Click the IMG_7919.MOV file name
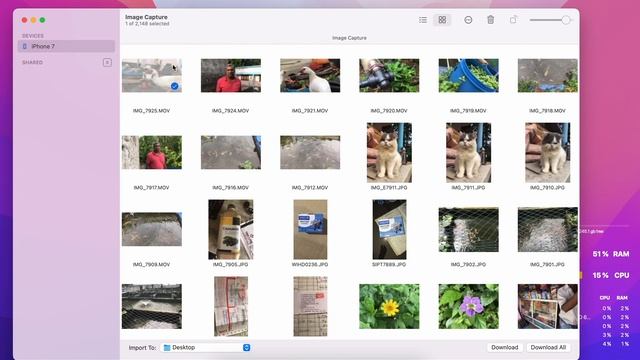The width and height of the screenshot is (640, 360). point(468,111)
